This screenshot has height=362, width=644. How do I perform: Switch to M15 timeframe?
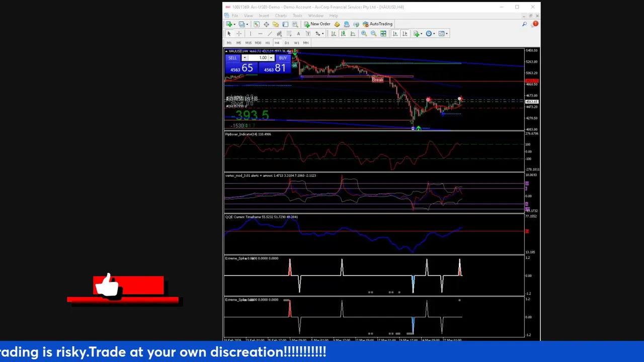248,43
